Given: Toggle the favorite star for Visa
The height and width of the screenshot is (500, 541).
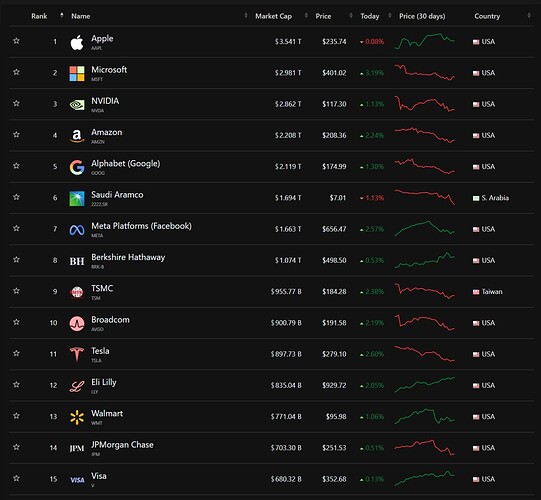Looking at the screenshot, I should 16,479.
